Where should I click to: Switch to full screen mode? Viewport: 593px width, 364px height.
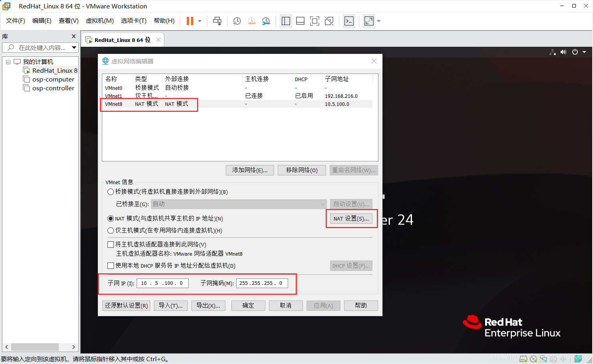coord(314,21)
